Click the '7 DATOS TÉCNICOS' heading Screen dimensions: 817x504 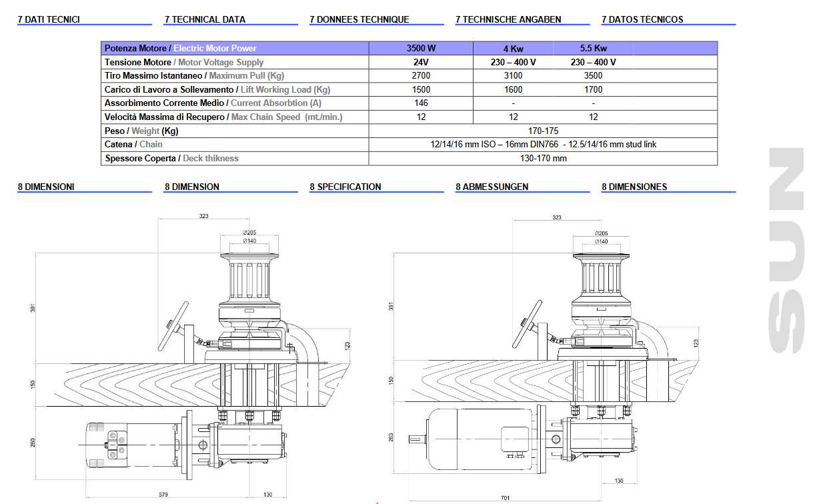click(642, 19)
